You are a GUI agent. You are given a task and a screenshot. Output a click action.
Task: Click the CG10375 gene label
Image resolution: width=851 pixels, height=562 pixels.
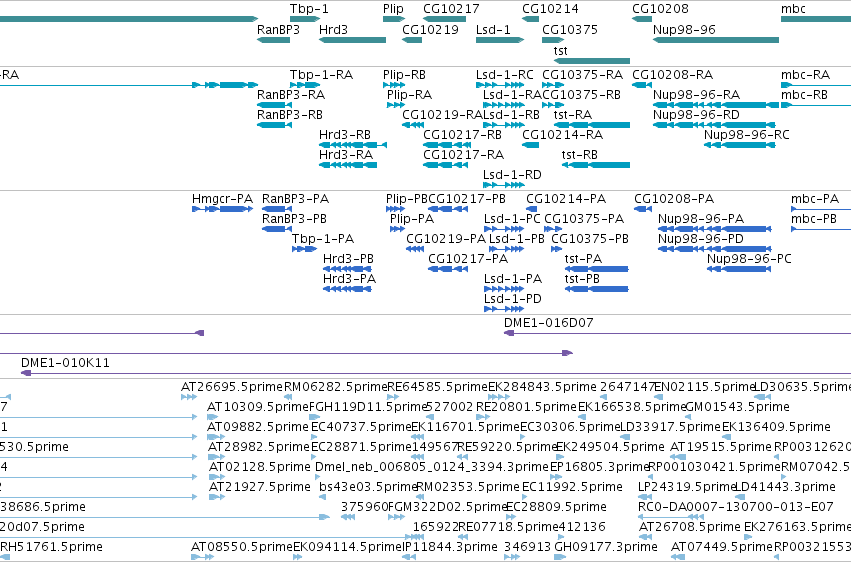tap(570, 29)
